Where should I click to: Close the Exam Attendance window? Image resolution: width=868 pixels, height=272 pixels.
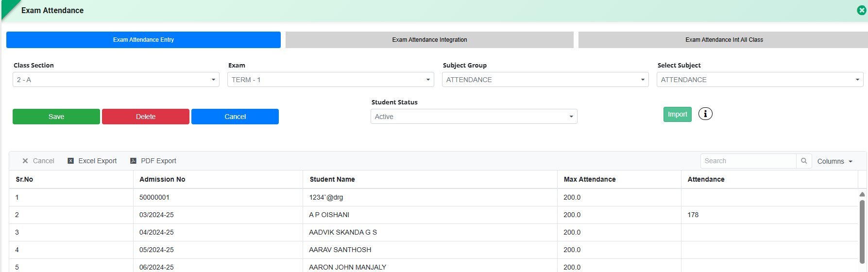coord(862,10)
